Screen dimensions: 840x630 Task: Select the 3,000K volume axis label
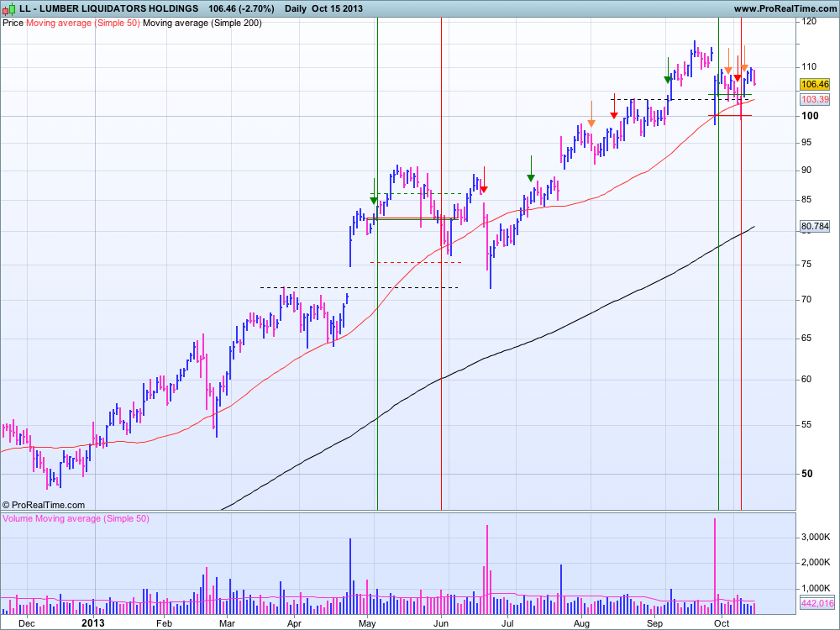(x=816, y=538)
